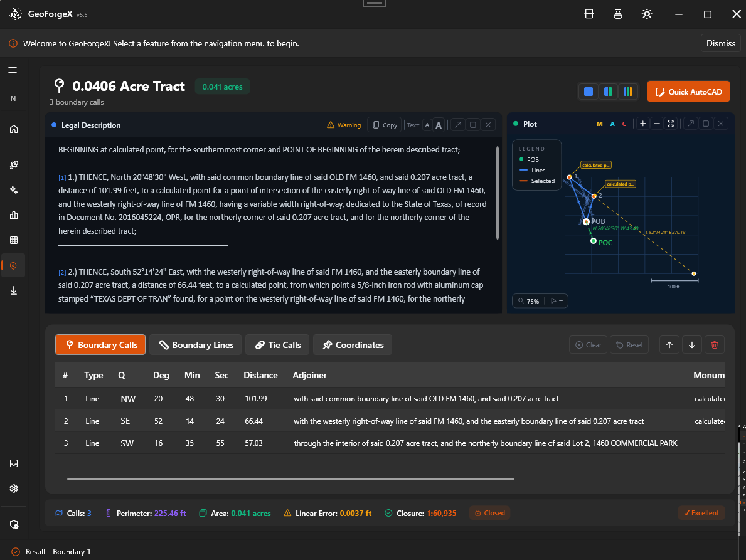Click the Closed status badge
The height and width of the screenshot is (560, 746).
click(x=489, y=513)
